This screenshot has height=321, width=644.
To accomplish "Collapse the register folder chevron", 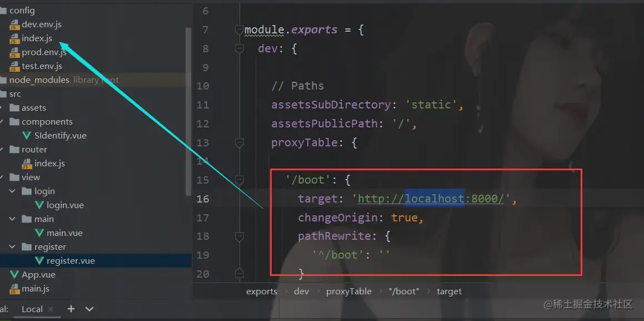I will [x=12, y=247].
